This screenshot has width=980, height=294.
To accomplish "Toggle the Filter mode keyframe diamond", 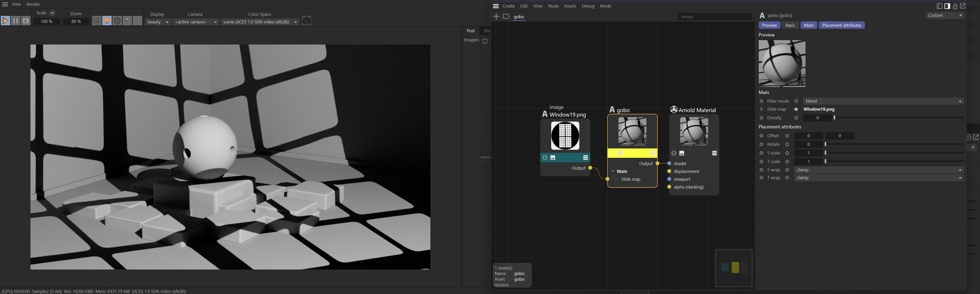I will click(x=761, y=101).
